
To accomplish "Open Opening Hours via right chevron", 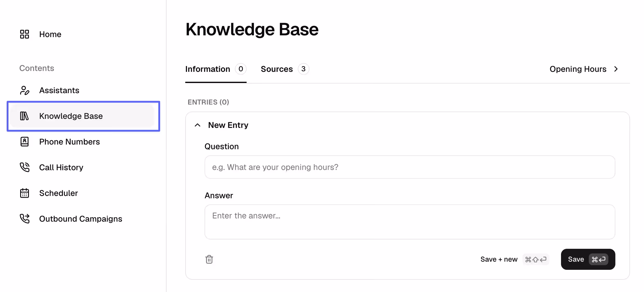I will click(x=616, y=69).
